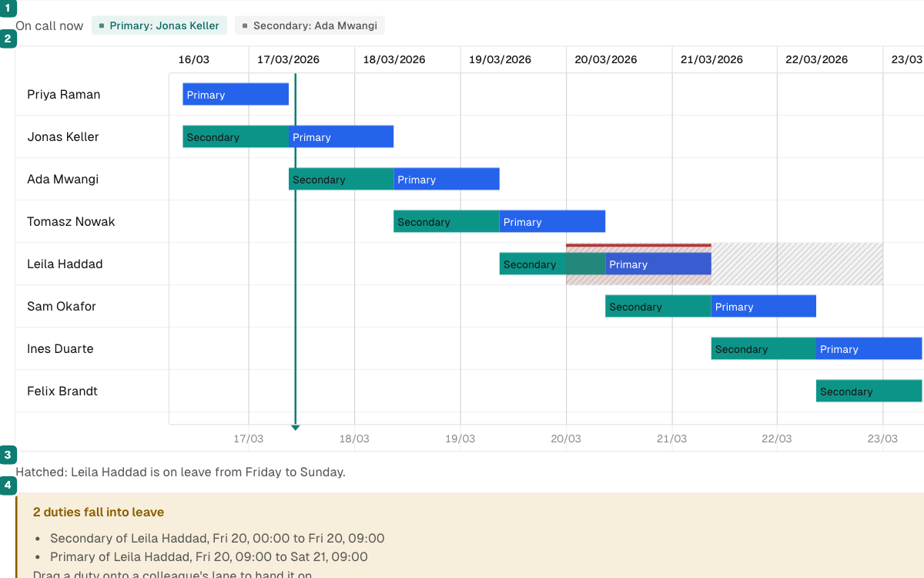
Task: Click the hatched leave legend sentence below the chart
Action: tap(180, 472)
